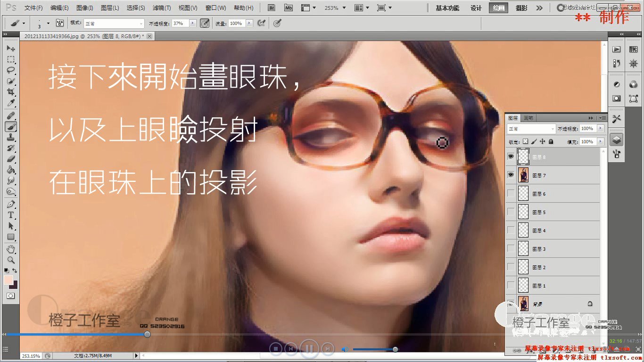Select the Move tool
Image resolution: width=644 pixels, height=362 pixels.
click(11, 49)
